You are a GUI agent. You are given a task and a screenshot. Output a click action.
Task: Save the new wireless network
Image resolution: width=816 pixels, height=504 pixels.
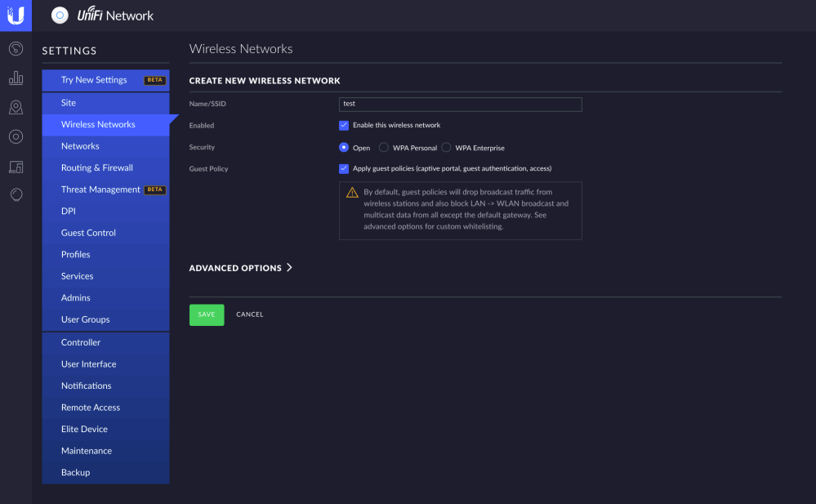point(207,314)
